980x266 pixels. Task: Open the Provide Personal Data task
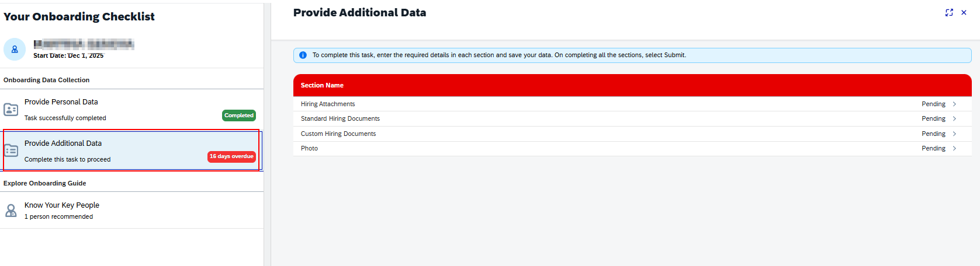(61, 102)
